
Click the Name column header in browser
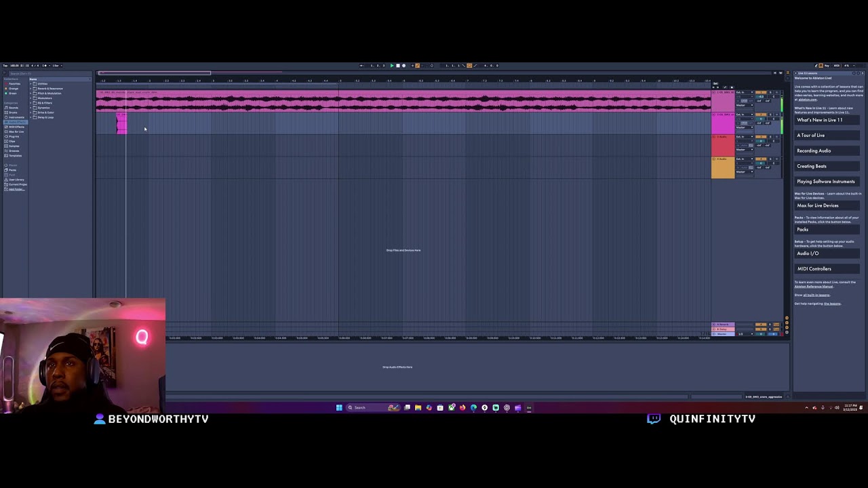(x=59, y=79)
